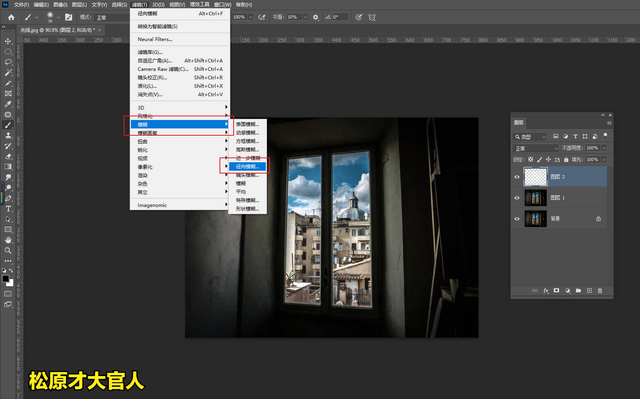Close the 光线.jpg document tab
Image resolution: width=640 pixels, height=399 pixels.
point(99,30)
